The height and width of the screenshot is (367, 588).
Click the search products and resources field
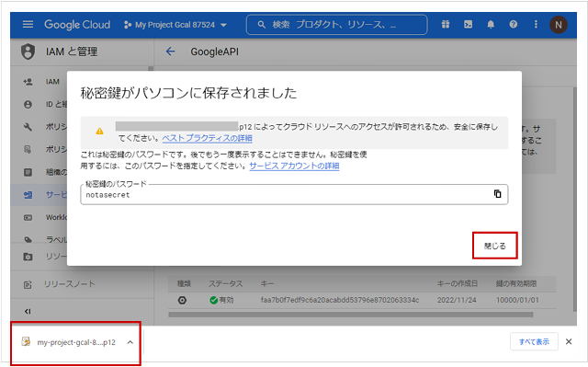pyautogui.click(x=336, y=25)
